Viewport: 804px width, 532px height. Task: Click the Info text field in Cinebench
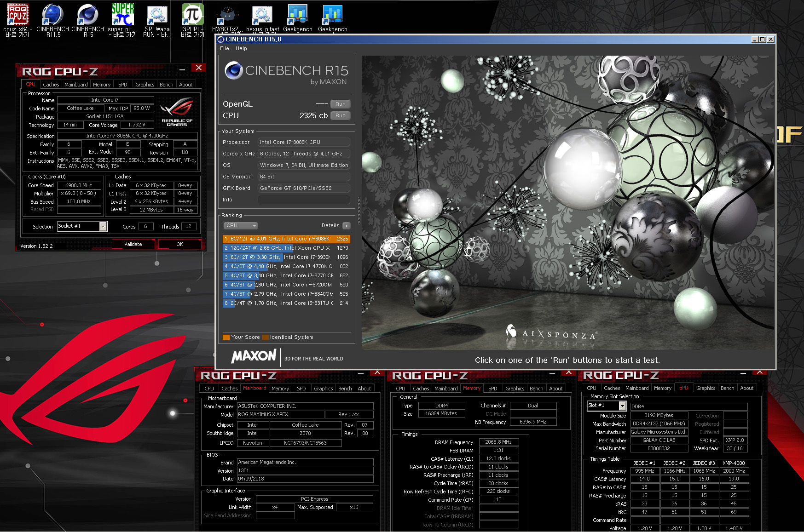click(304, 200)
